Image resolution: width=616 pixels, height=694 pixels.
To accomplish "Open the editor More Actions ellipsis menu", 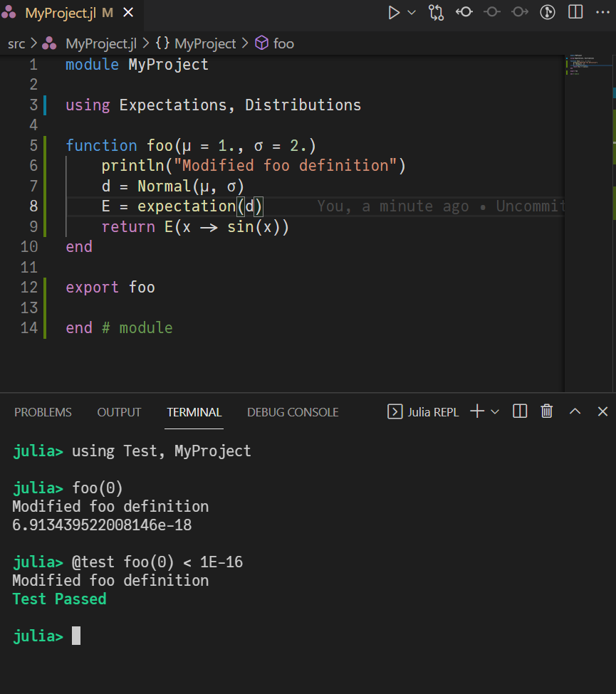I will point(602,12).
